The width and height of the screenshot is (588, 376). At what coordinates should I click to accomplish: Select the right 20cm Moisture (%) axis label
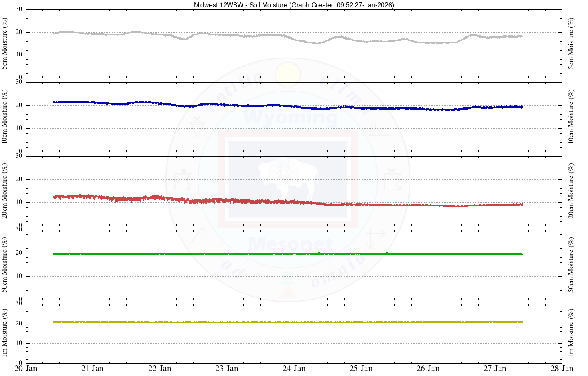point(571,190)
